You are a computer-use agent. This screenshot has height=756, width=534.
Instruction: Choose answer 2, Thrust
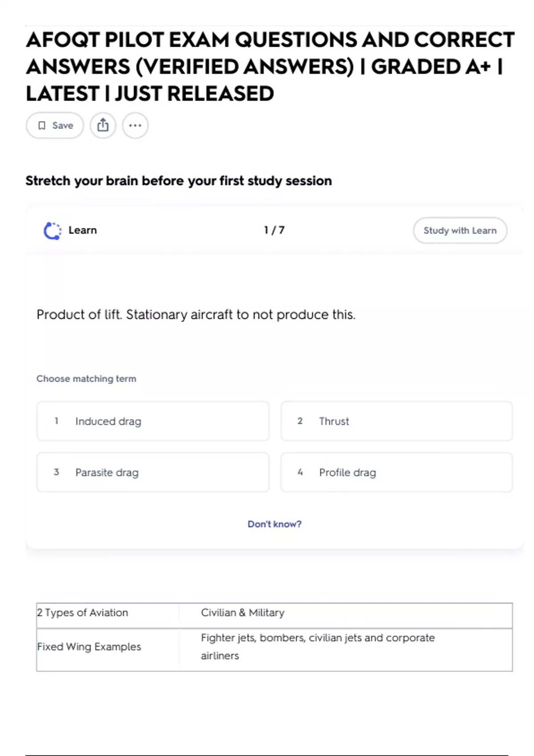396,421
